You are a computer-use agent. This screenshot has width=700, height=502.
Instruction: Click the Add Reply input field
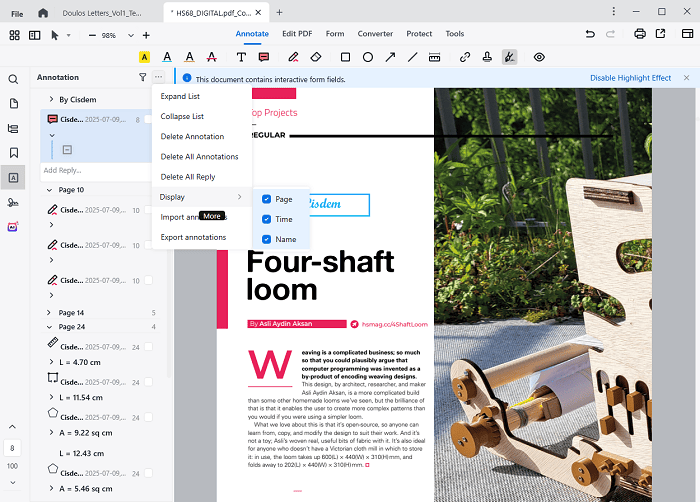point(90,170)
